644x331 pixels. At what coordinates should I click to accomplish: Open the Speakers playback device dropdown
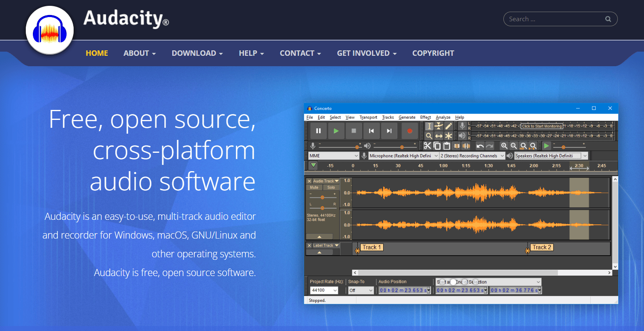pyautogui.click(x=552, y=156)
